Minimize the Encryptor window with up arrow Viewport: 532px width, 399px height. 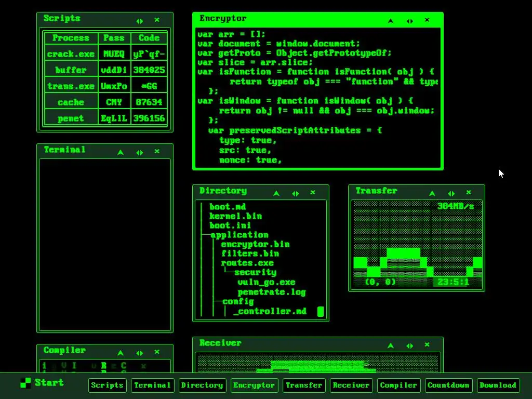[391, 21]
